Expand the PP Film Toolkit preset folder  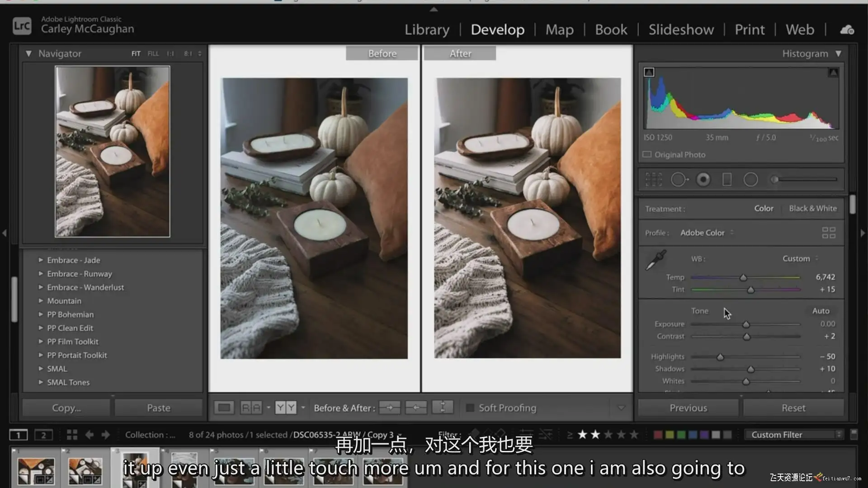41,342
